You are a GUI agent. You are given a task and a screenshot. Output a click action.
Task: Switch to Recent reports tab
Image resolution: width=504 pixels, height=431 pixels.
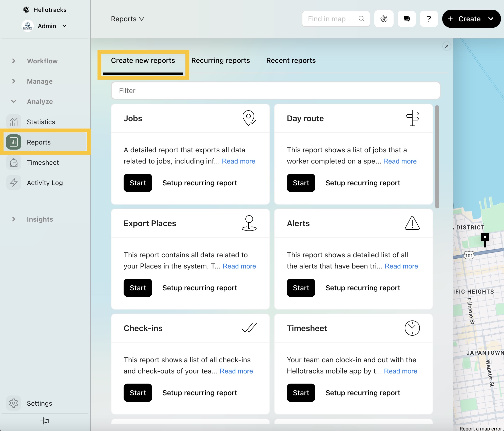[291, 61]
